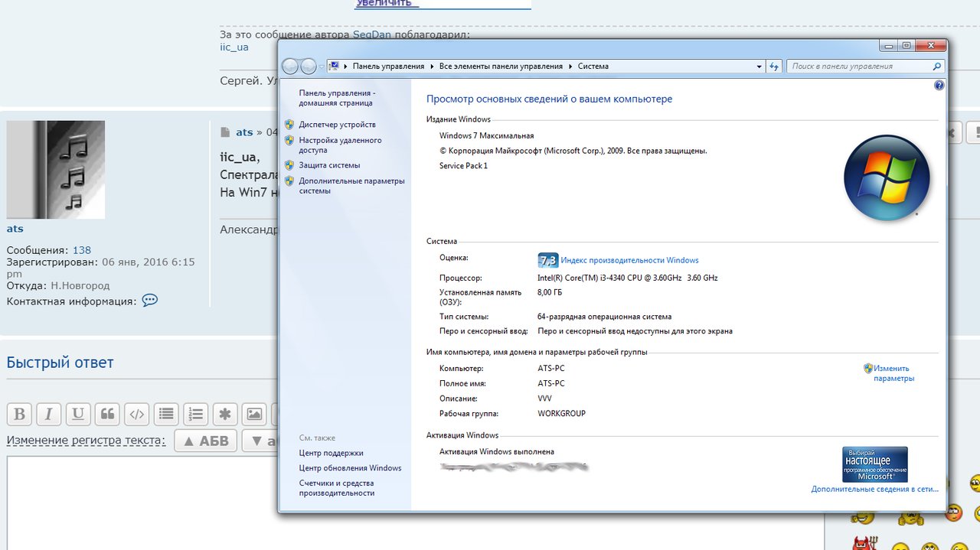Image resolution: width=980 pixels, height=550 pixels.
Task: Apply underline formatting in forum quick reply
Action: point(77,415)
